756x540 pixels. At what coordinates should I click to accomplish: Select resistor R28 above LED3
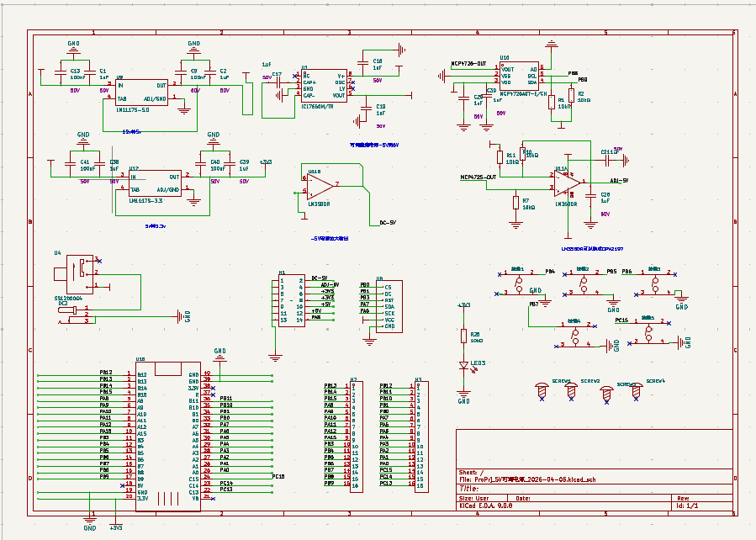pyautogui.click(x=463, y=336)
